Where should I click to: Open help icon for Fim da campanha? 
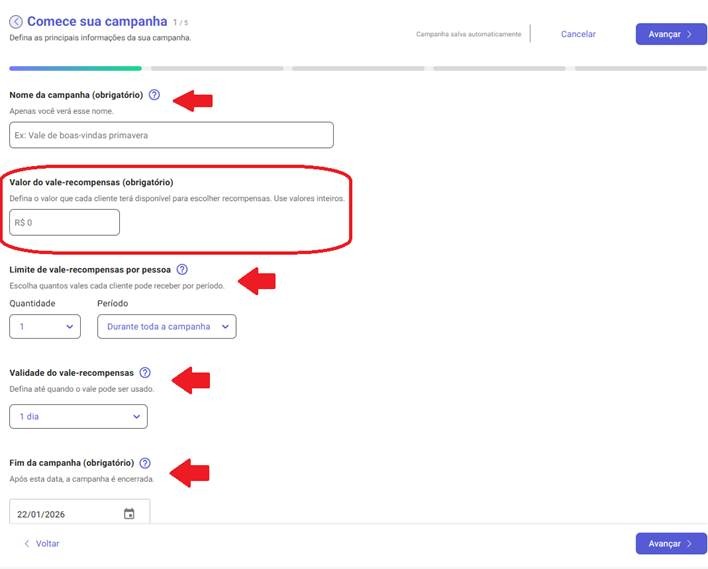click(145, 463)
